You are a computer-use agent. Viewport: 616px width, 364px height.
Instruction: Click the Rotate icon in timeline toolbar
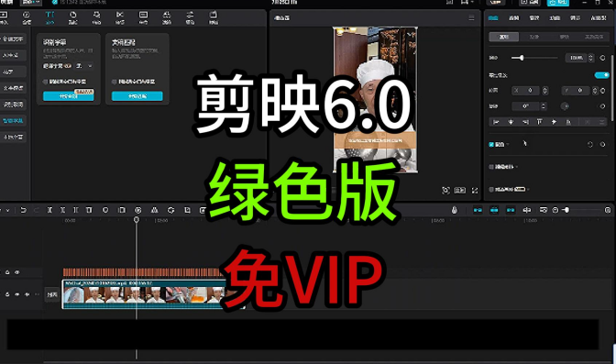(x=170, y=210)
